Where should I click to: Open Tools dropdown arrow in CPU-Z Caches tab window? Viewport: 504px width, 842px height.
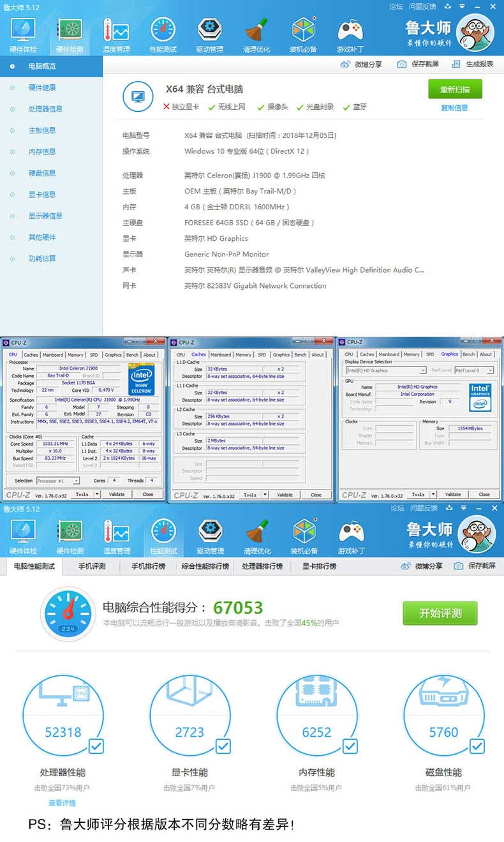265,495
